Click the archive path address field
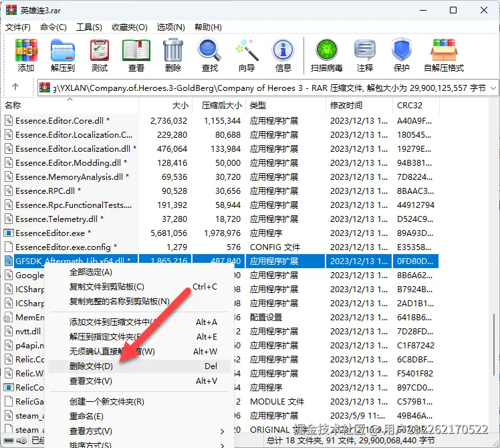This screenshot has height=448, width=500. (x=268, y=88)
